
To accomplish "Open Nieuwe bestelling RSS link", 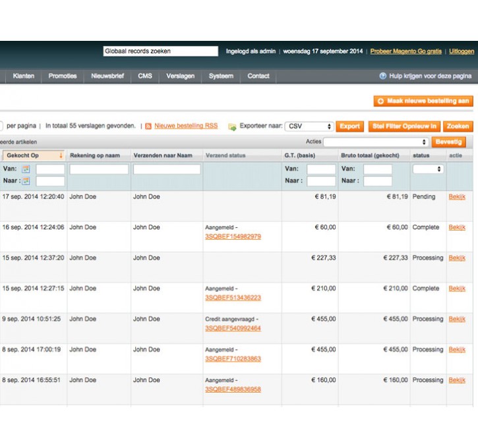I will (186, 126).
